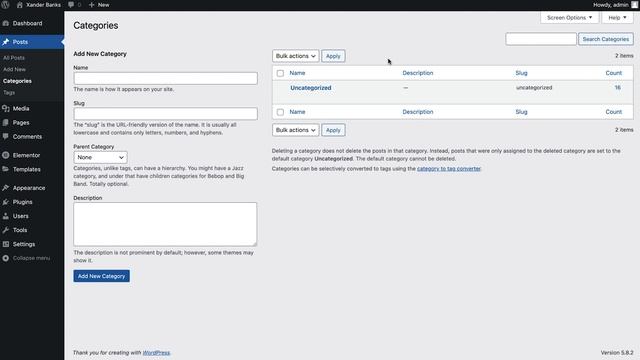Visit site via the home icon

coord(19,5)
